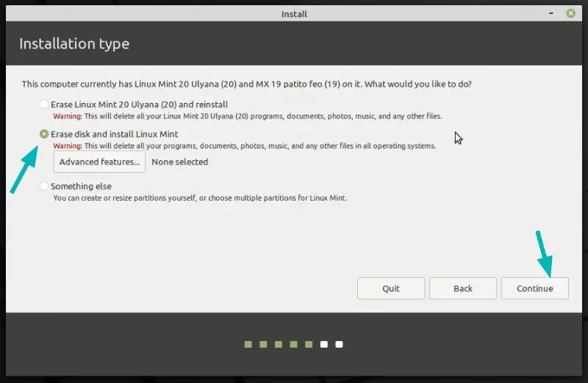588x383 pixels.
Task: Quit the installer
Action: pyautogui.click(x=391, y=288)
